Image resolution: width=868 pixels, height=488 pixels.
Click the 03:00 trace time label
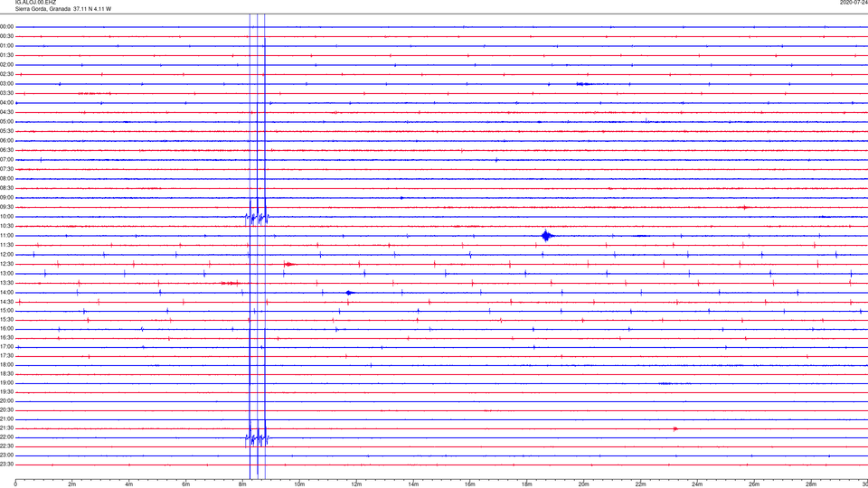pyautogui.click(x=7, y=83)
